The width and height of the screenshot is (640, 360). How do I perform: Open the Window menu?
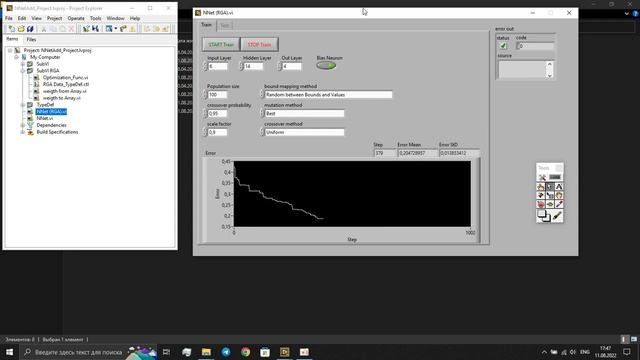coord(115,18)
